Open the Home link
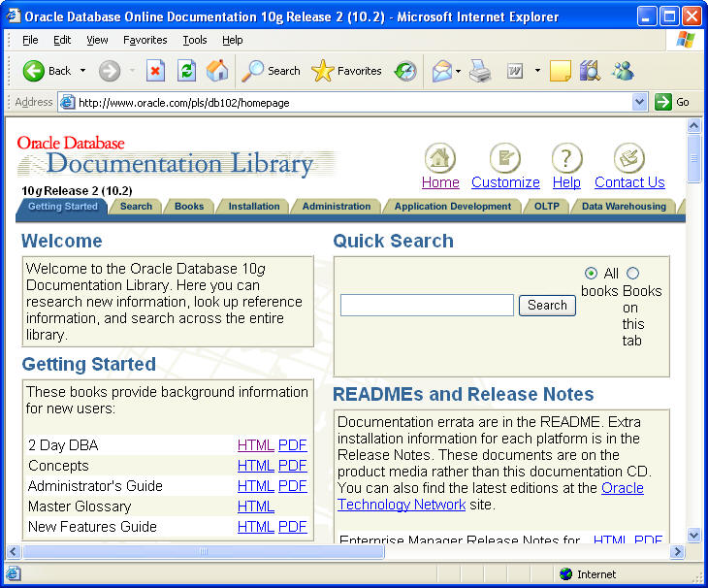 click(440, 182)
